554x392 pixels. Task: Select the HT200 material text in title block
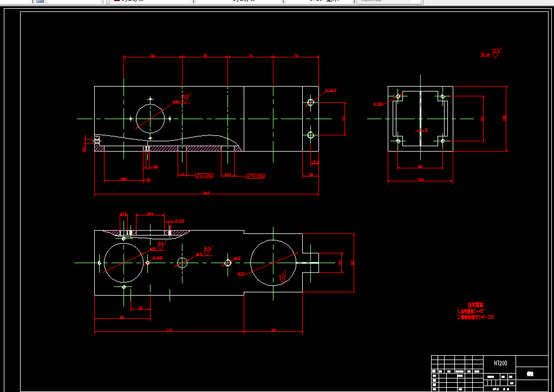(500, 363)
